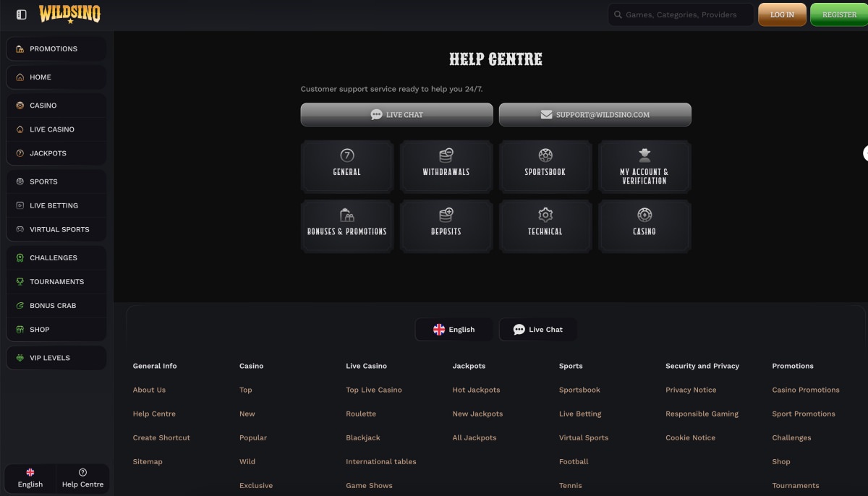The height and width of the screenshot is (496, 868).
Task: Open the Exclusive casino footer link
Action: (256, 485)
